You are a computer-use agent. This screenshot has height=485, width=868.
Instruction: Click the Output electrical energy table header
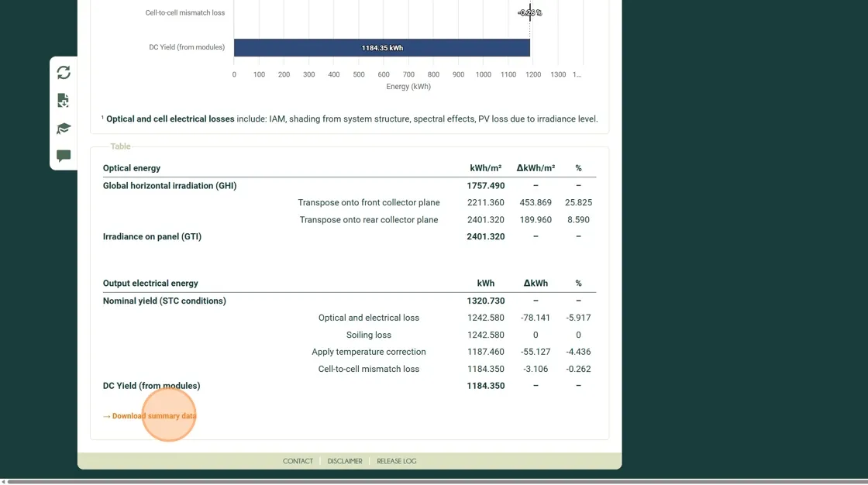pos(150,284)
